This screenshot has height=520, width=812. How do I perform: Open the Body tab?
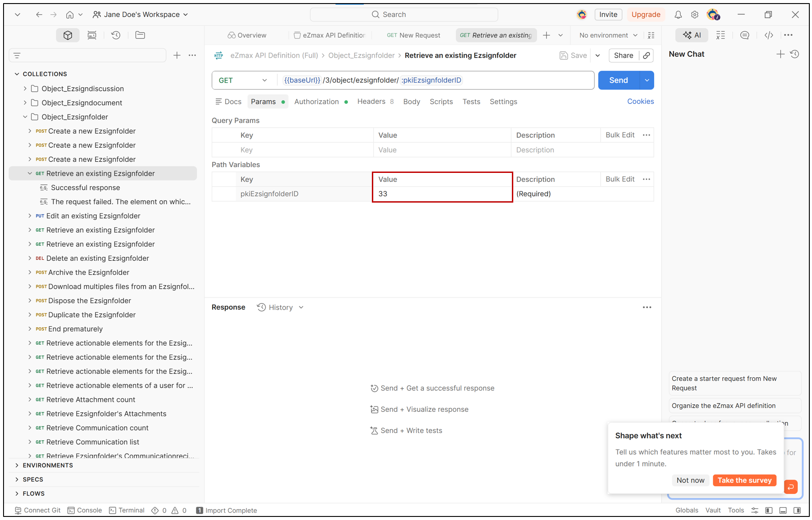point(411,102)
